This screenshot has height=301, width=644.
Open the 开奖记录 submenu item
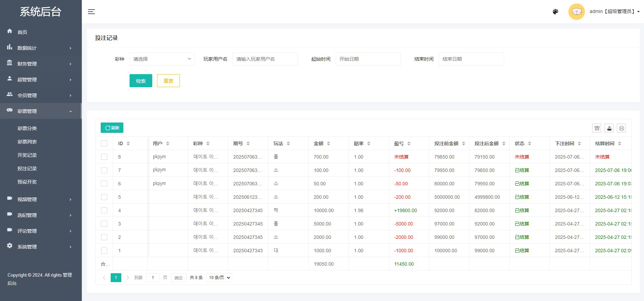pyautogui.click(x=27, y=155)
